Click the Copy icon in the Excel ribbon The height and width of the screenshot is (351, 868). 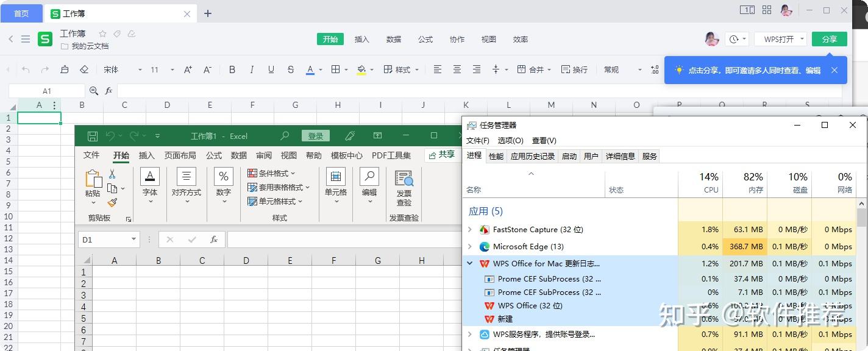click(112, 188)
